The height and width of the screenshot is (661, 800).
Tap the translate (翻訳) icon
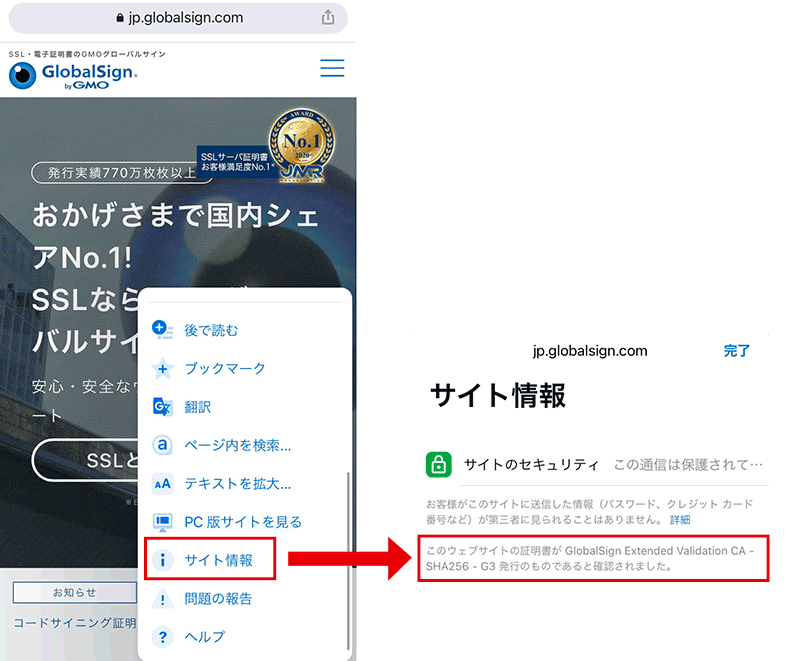(162, 407)
